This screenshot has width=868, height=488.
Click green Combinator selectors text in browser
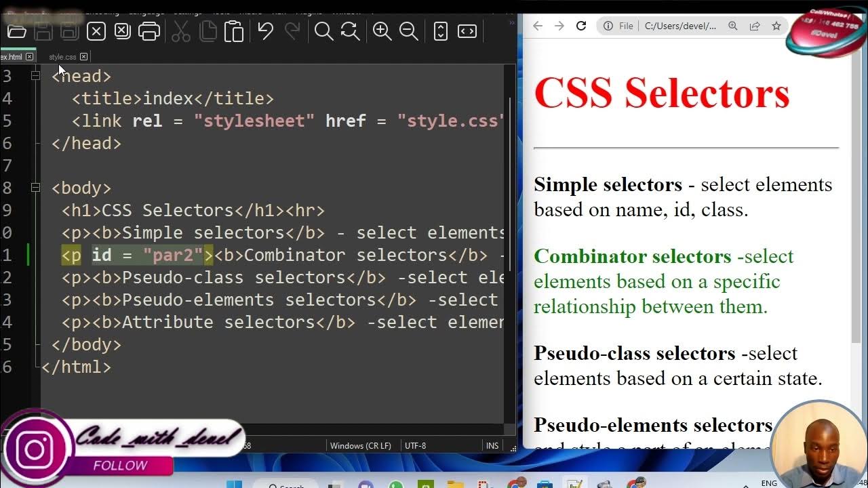pyautogui.click(x=633, y=256)
